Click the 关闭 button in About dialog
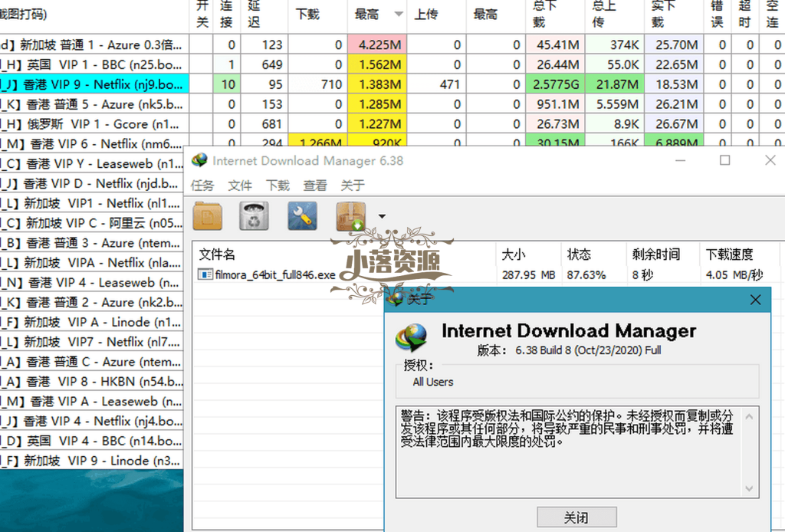This screenshot has width=785, height=532. [576, 517]
